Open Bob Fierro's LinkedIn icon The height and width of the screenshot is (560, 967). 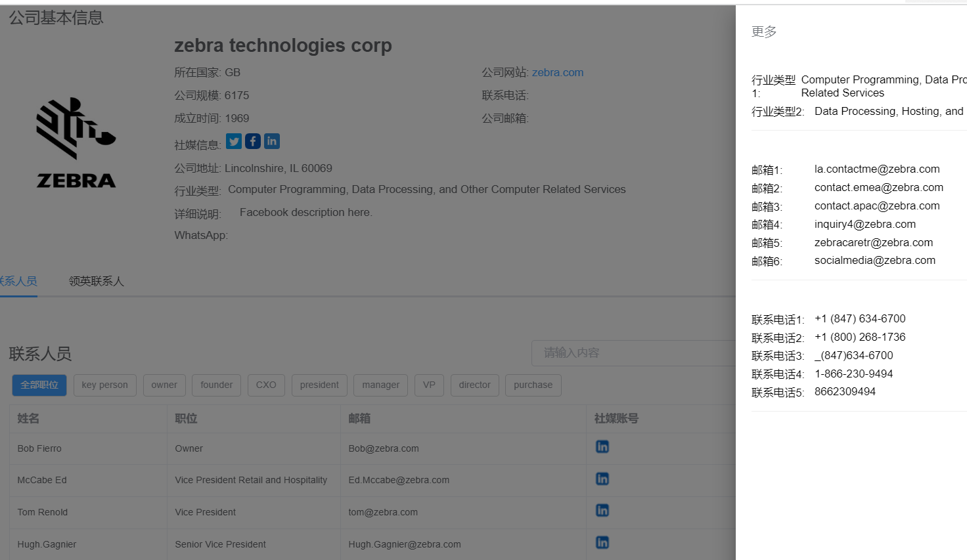coord(602,446)
